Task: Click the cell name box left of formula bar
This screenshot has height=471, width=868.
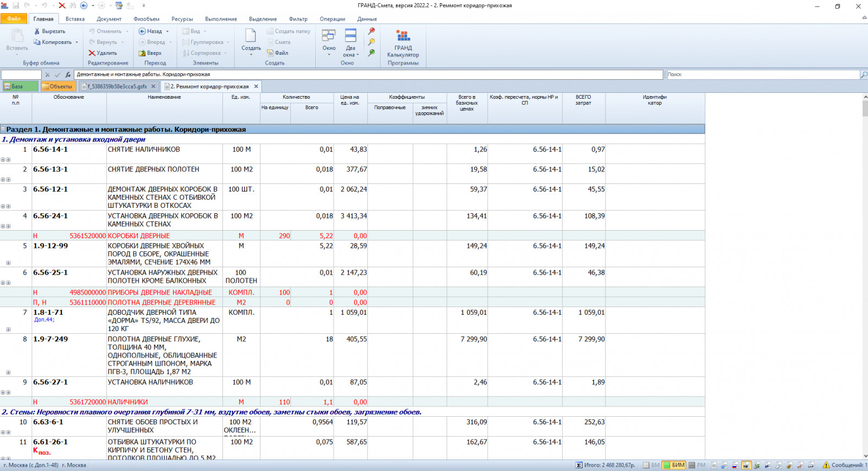Action: (21, 75)
